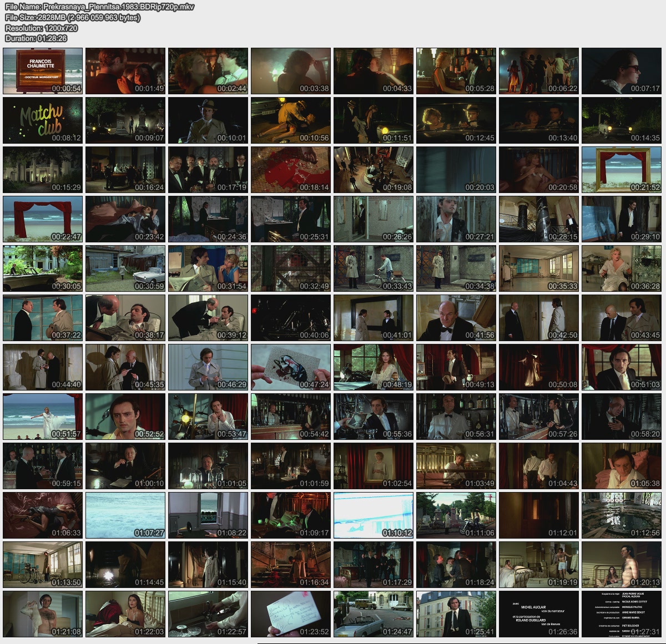Click the overexposed white frame at 01:10:12
666x644 pixels.
coord(374,515)
